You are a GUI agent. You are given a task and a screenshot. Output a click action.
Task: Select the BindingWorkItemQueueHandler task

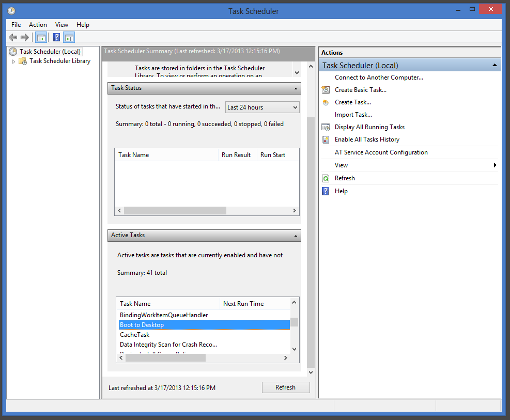(204, 315)
